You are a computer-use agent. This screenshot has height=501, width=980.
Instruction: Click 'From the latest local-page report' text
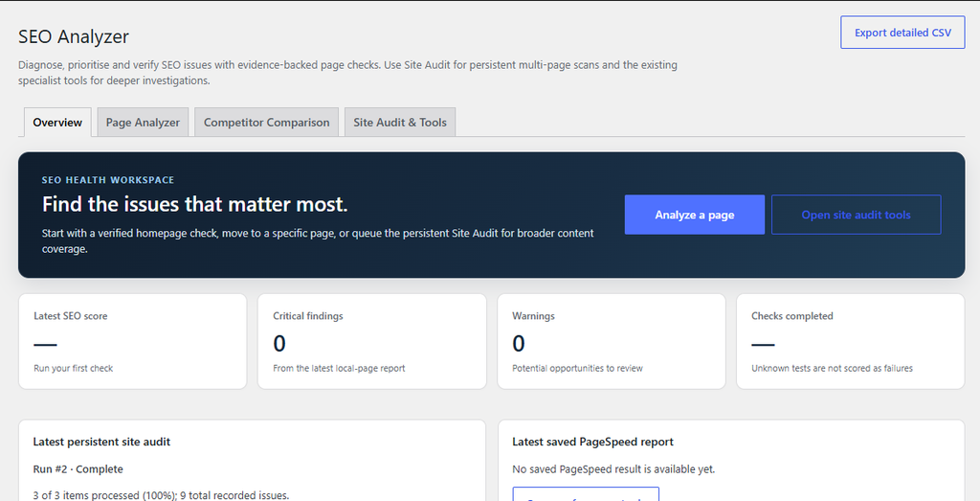click(x=339, y=369)
